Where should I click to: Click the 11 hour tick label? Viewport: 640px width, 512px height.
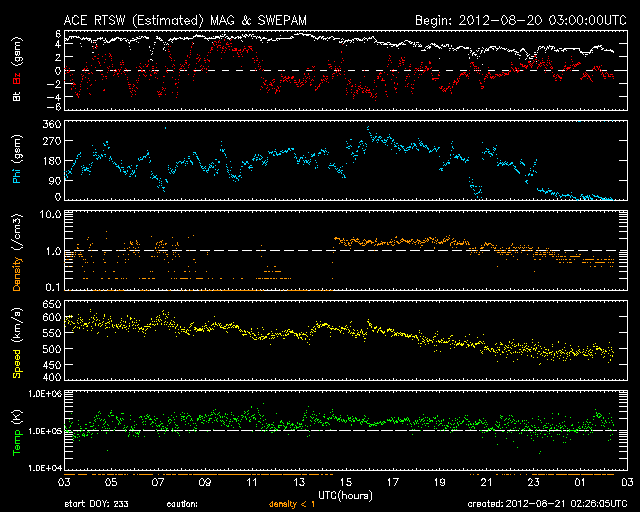point(252,483)
